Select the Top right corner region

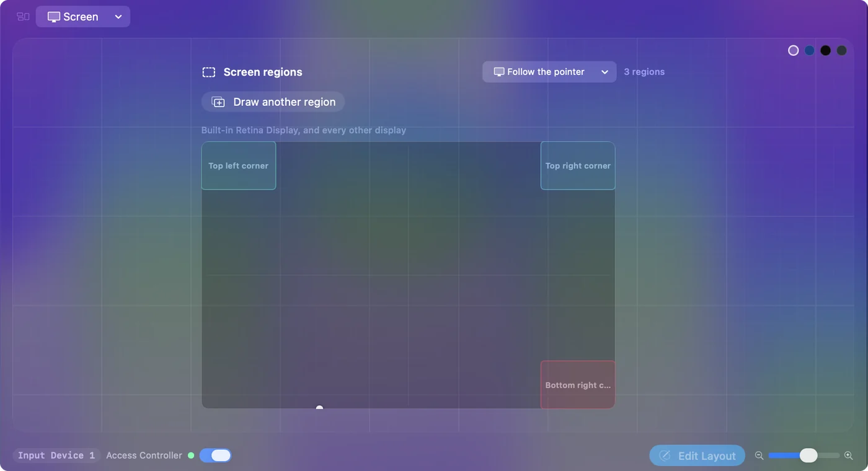tap(578, 165)
